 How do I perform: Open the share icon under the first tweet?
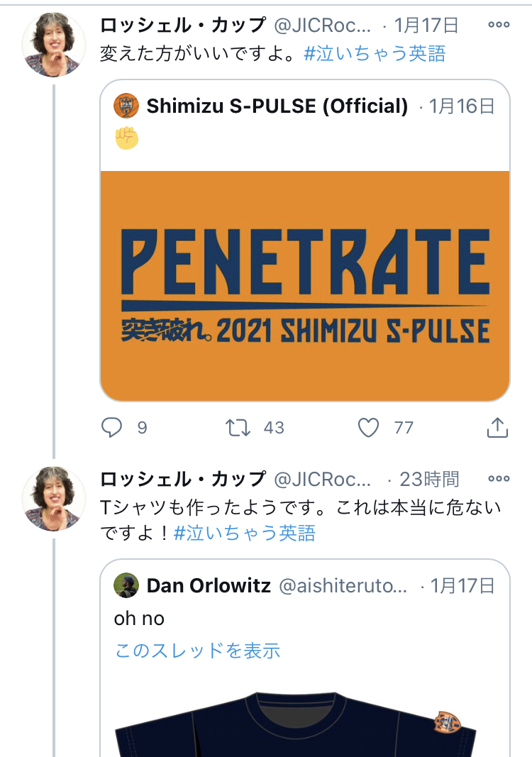[x=497, y=427]
